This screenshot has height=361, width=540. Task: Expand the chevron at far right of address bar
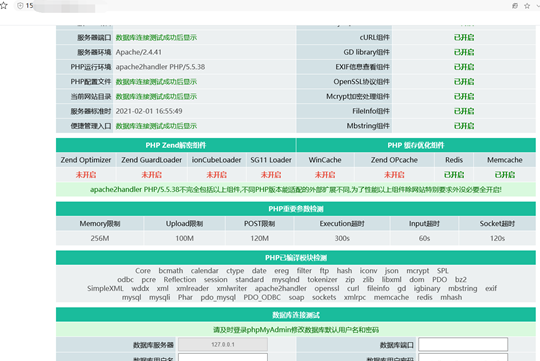pyautogui.click(x=538, y=6)
